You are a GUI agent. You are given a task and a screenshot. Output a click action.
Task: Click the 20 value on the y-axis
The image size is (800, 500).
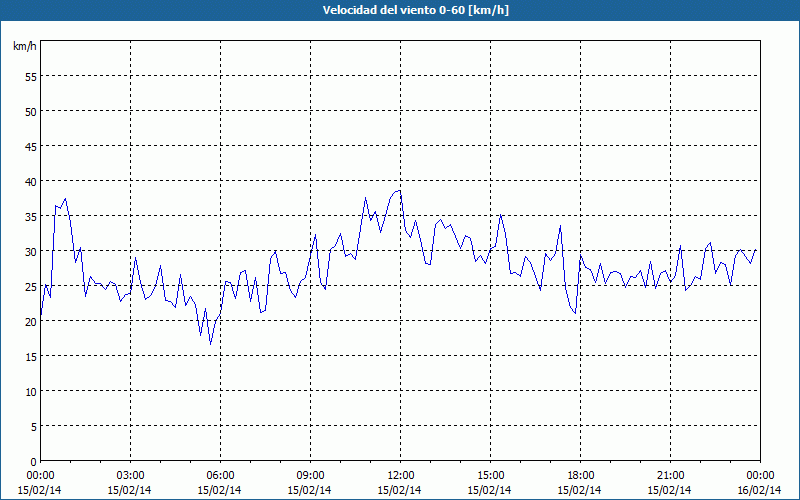click(31, 321)
